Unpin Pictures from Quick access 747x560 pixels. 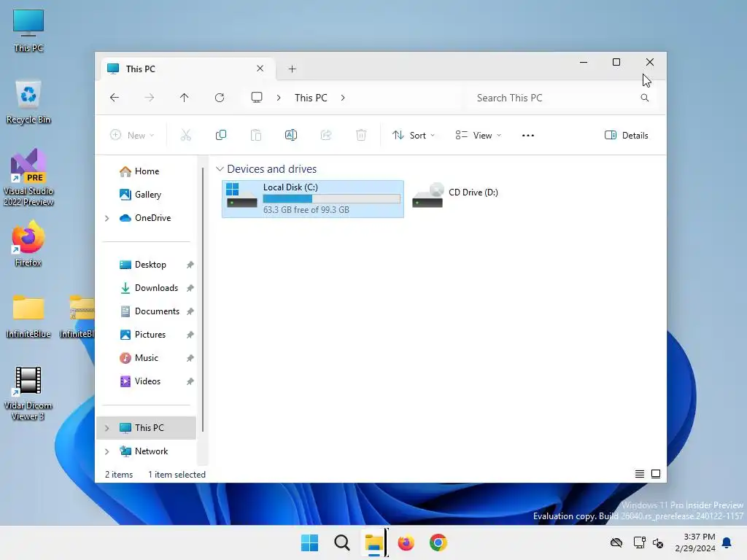click(x=190, y=335)
